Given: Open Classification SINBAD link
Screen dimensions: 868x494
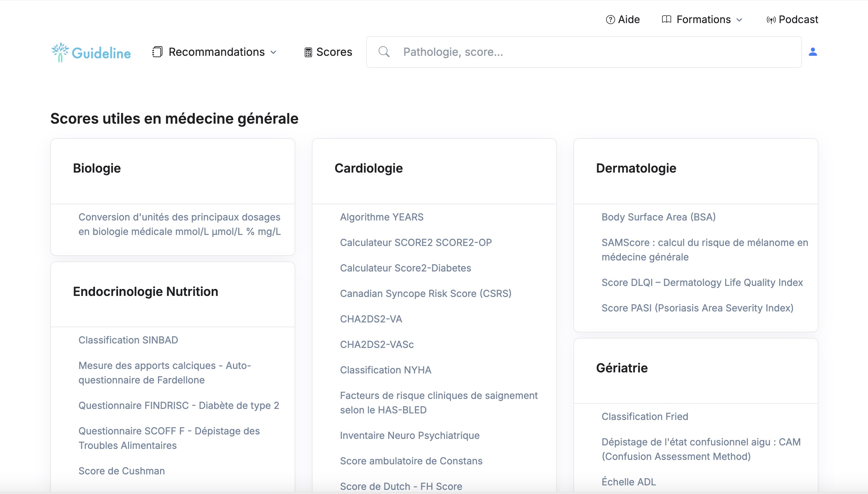Looking at the screenshot, I should click(128, 340).
